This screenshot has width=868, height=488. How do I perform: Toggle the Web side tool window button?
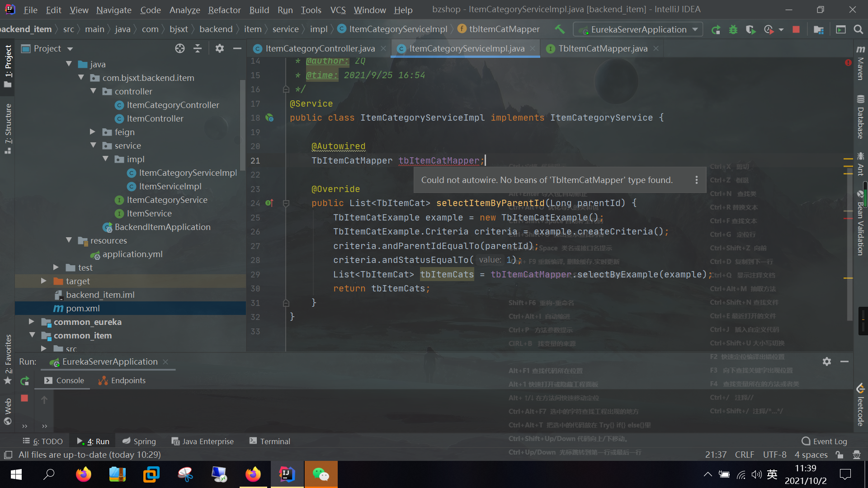click(x=8, y=412)
